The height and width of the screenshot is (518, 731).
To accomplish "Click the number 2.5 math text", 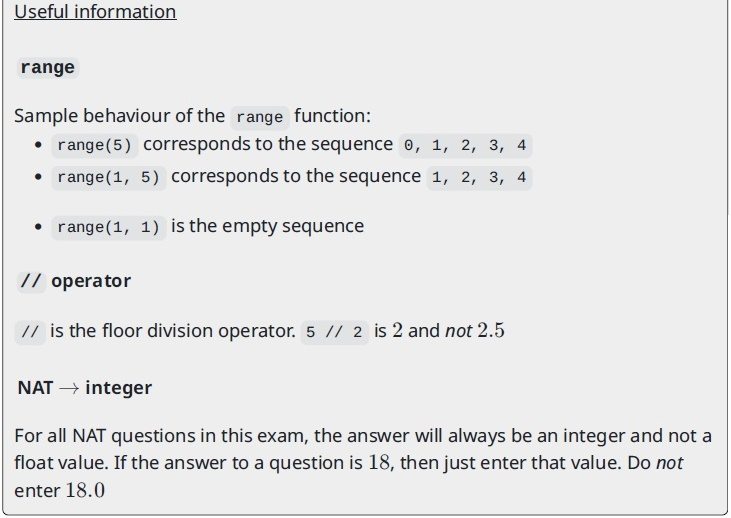I will point(491,331).
